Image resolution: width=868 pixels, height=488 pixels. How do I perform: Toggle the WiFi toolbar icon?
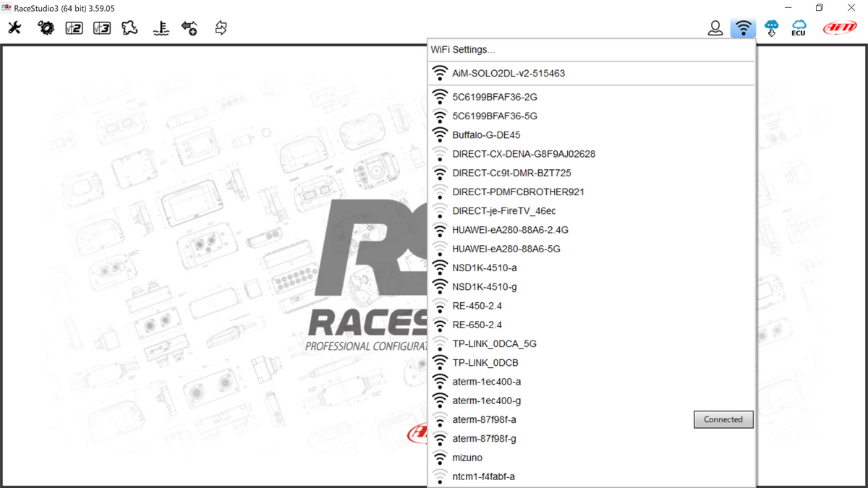tap(743, 28)
